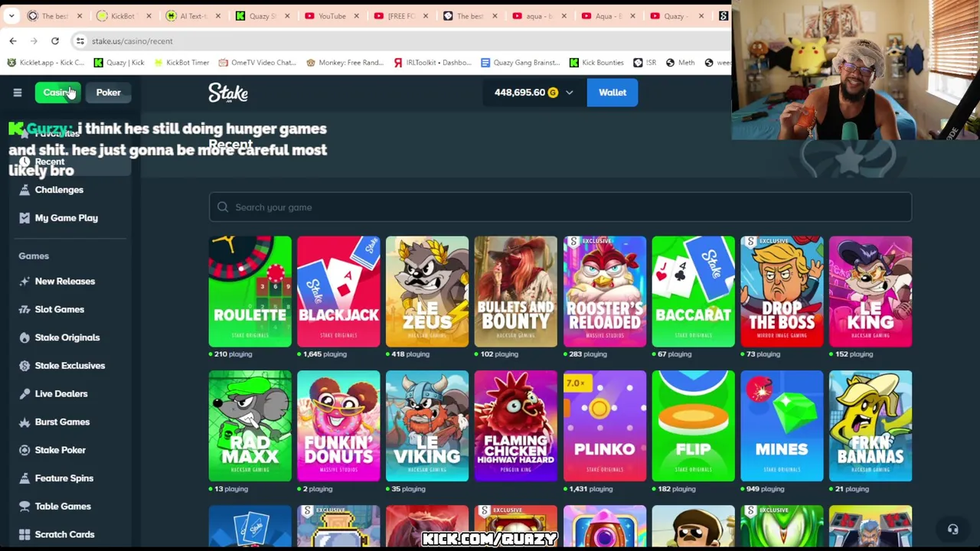Click the Slot Games sidebar icon
Viewport: 980px width, 551px height.
[x=24, y=309]
